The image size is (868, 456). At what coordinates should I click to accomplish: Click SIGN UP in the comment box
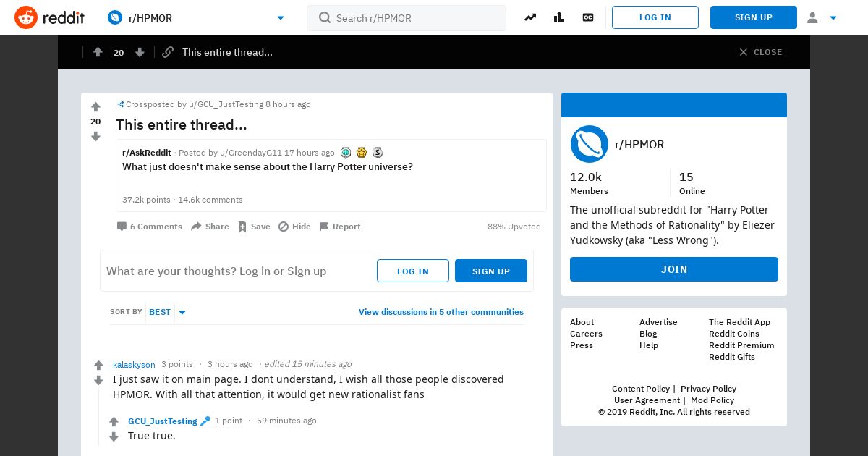[x=491, y=271]
